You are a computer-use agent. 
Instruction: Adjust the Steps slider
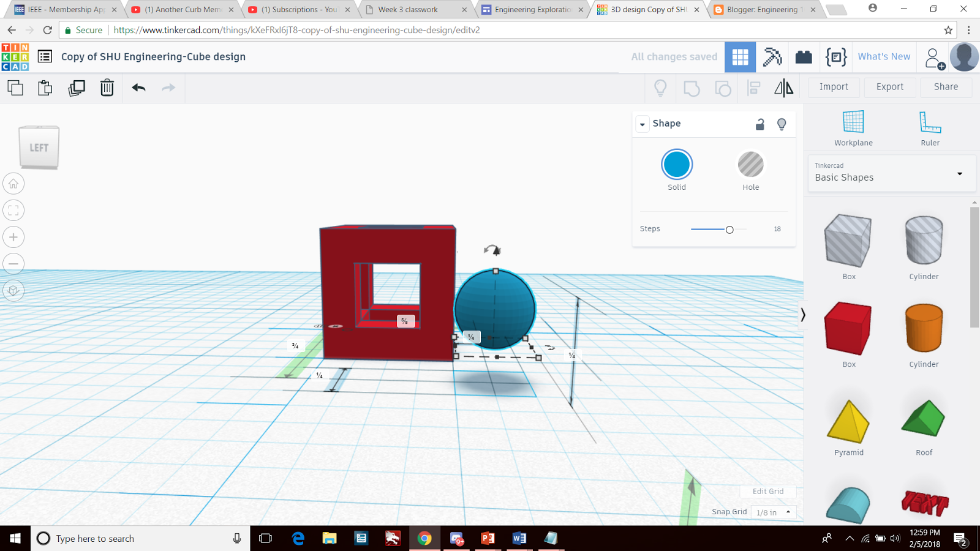coord(729,230)
